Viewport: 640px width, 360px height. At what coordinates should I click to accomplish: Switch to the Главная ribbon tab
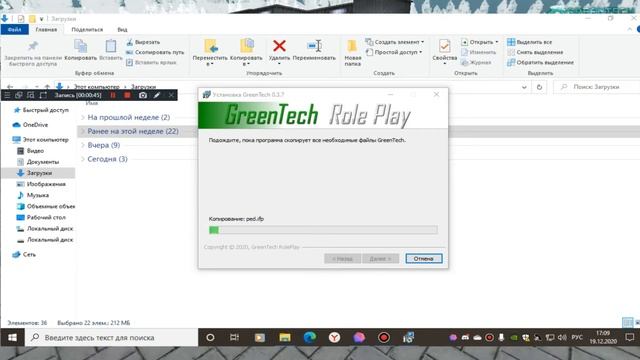(x=46, y=29)
